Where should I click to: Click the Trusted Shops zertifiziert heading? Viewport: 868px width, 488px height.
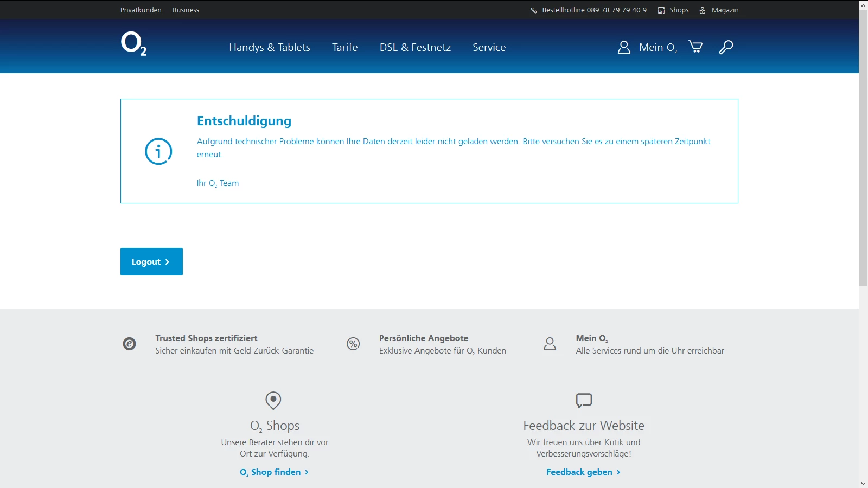click(x=206, y=338)
